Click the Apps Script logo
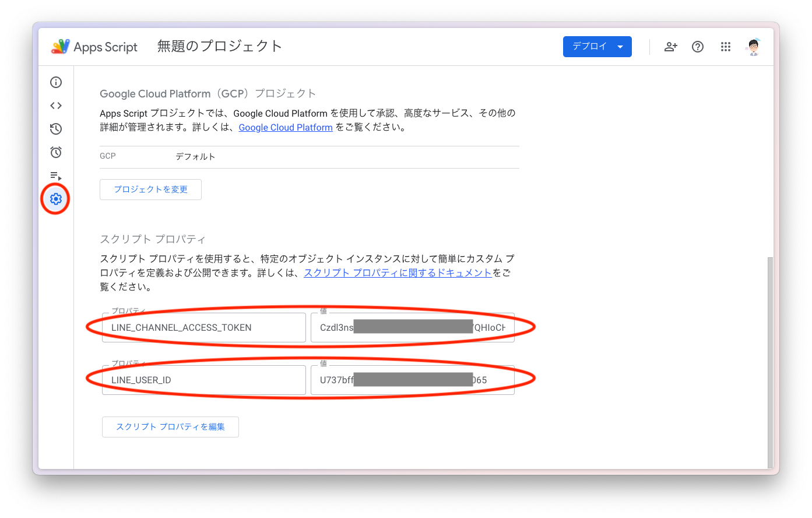Screen dimensions: 812x518 pyautogui.click(x=61, y=47)
